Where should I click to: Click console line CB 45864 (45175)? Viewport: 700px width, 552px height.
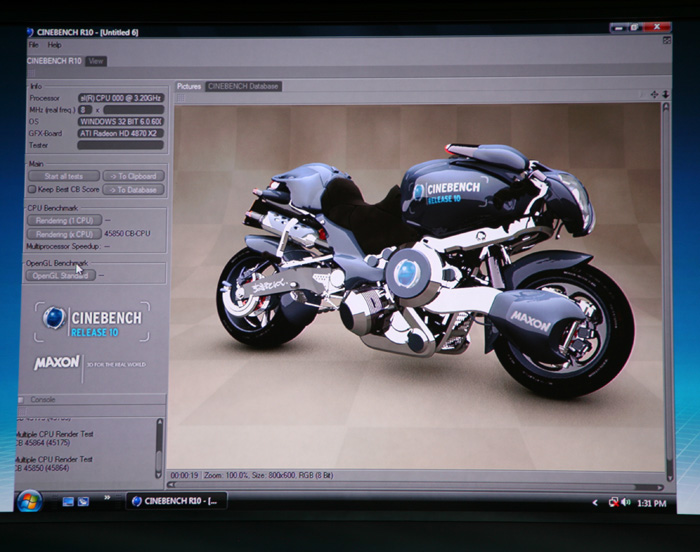[x=42, y=443]
